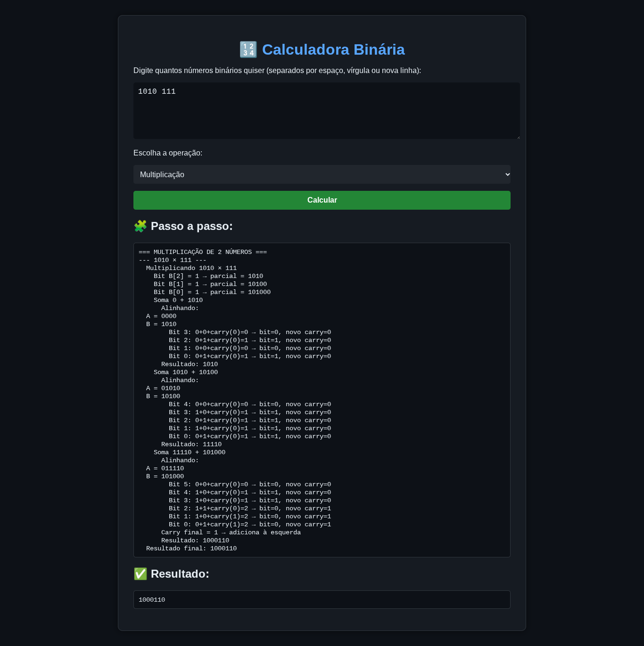This screenshot has width=644, height=646.
Task: Select the Resultado output field
Action: (322, 599)
